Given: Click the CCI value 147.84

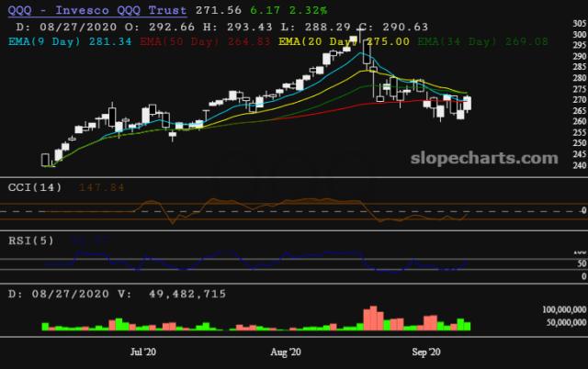Looking at the screenshot, I should tap(101, 187).
